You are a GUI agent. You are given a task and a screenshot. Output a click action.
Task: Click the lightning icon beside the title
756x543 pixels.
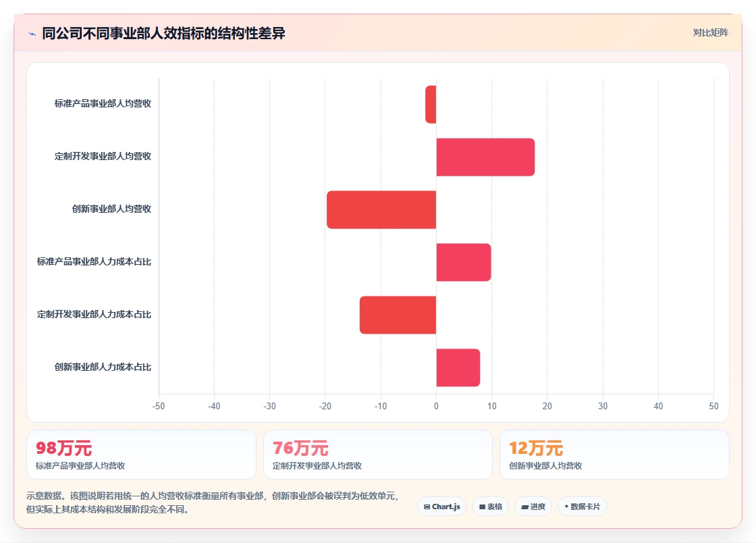pos(32,34)
